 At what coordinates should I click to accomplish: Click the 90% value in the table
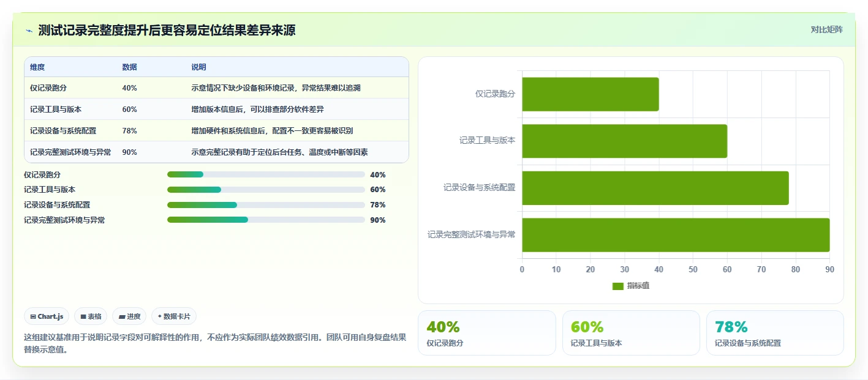click(129, 152)
